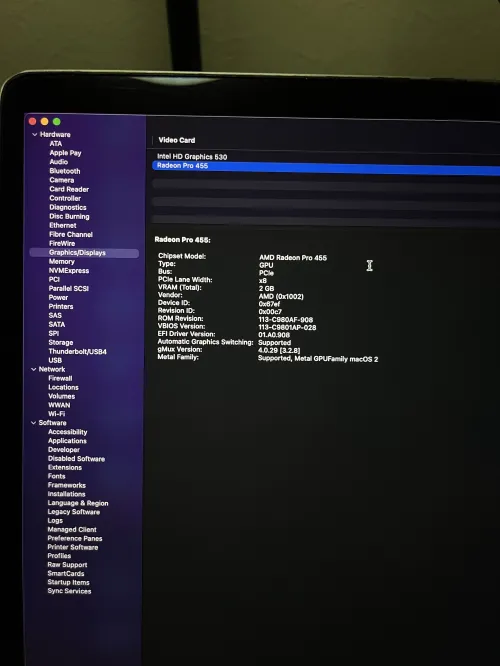Select WWAN entry
The height and width of the screenshot is (666, 500).
[59, 405]
